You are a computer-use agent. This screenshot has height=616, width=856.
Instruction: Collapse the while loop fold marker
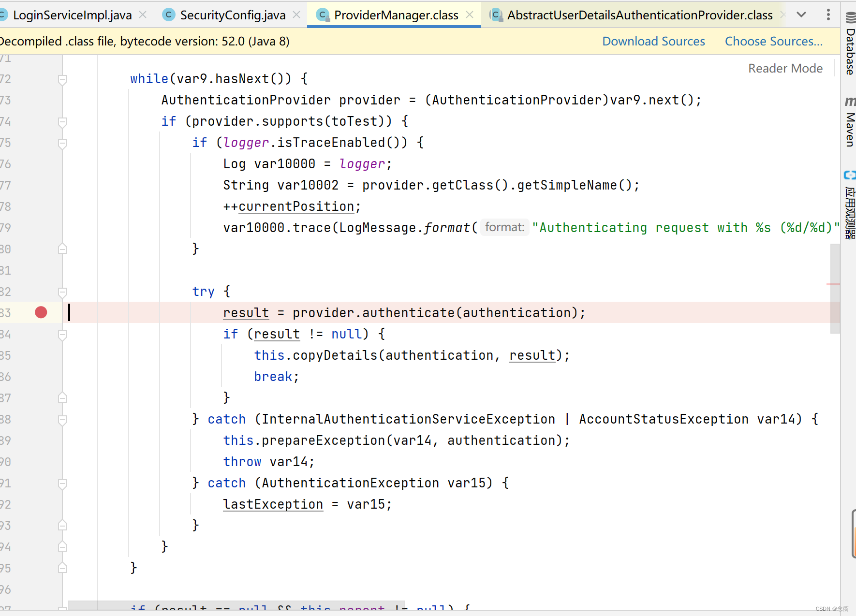62,79
